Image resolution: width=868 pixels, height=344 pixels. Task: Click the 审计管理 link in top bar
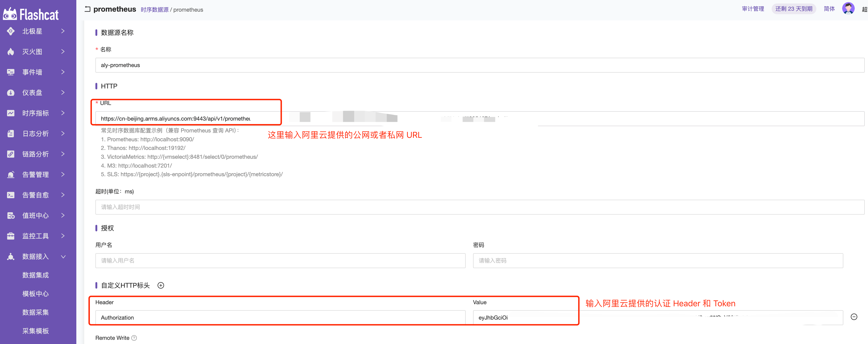click(x=753, y=9)
